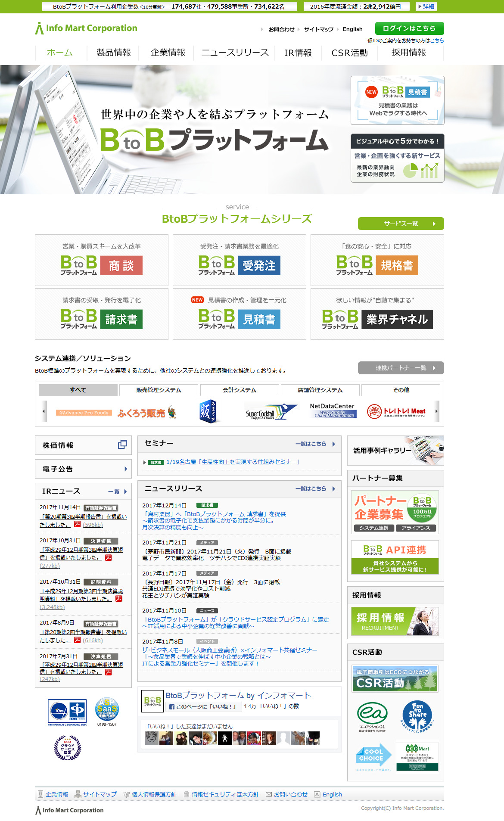
Task: Click the Fun to Share logo
Action: tap(417, 716)
